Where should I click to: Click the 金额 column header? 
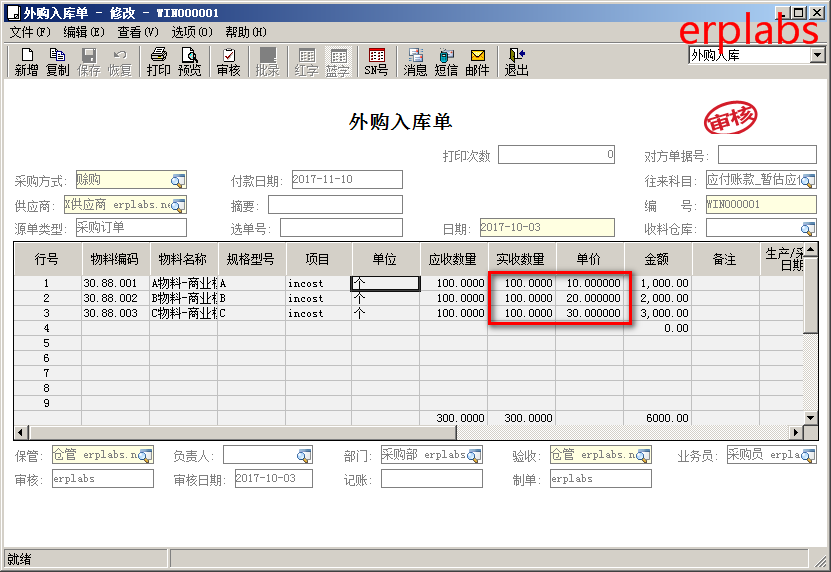657,259
